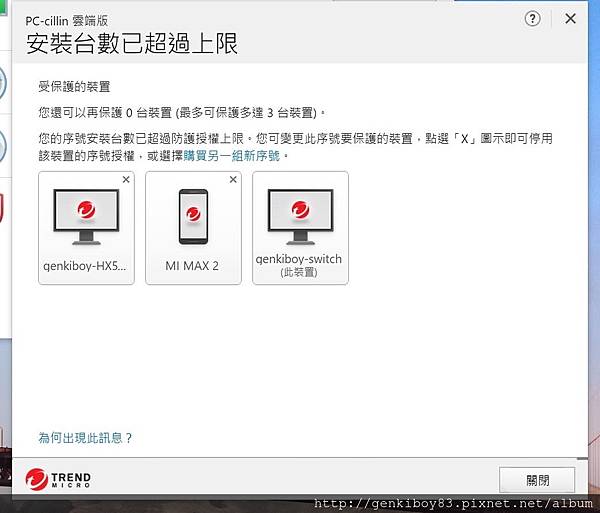The height and width of the screenshot is (513, 600).
Task: Click the Trend Micro logo
Action: (x=58, y=479)
